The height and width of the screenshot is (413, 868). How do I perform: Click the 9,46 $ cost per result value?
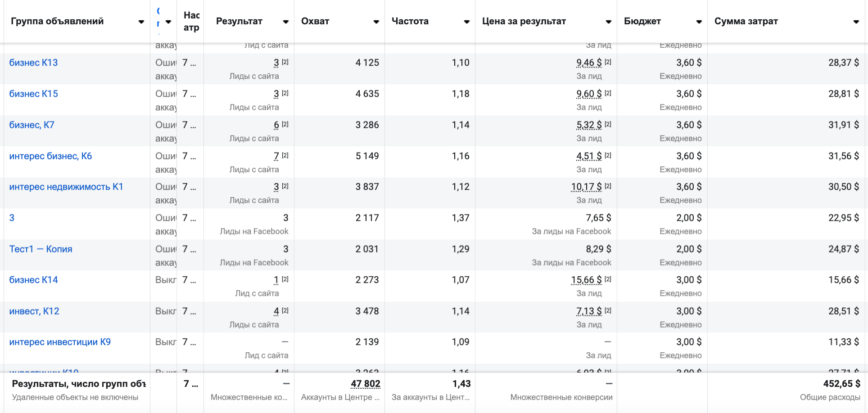(x=589, y=63)
